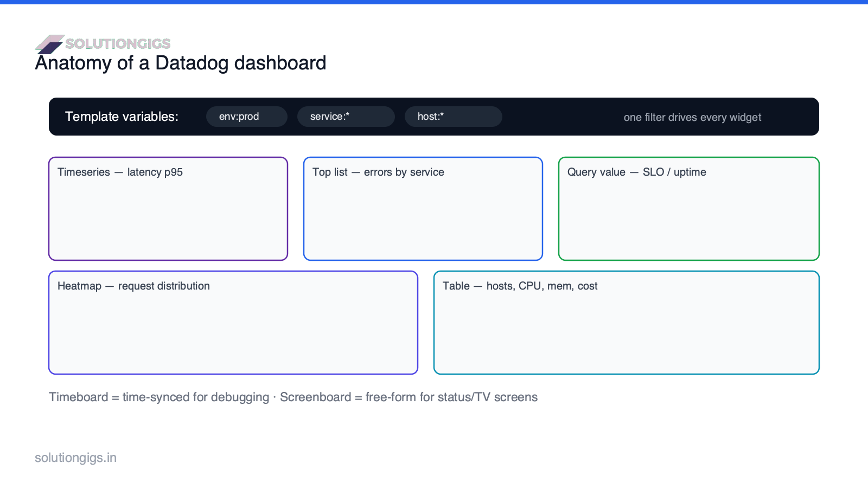Open the solutiongigs.in footer link
Screen dimensions: 868x488
75,458
